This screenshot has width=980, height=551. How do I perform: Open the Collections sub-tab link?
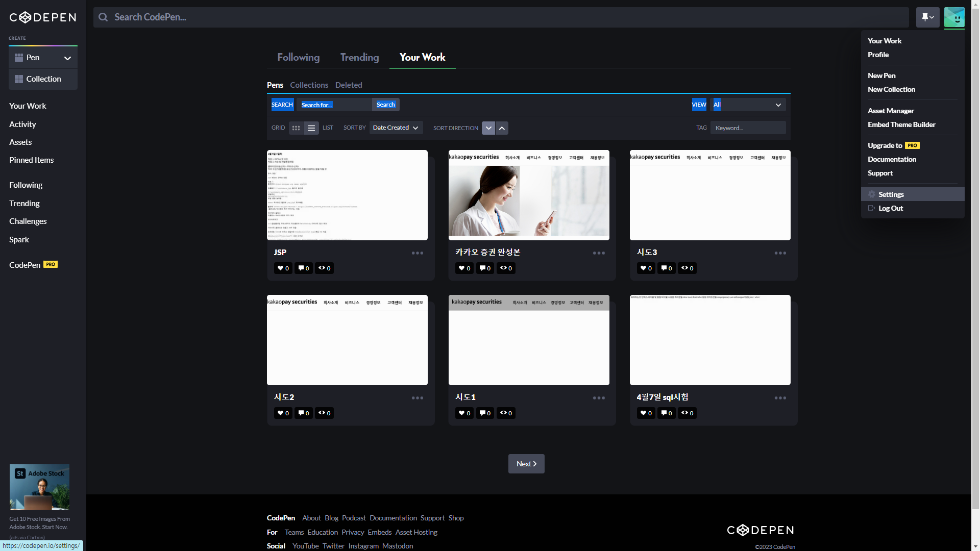pos(309,85)
